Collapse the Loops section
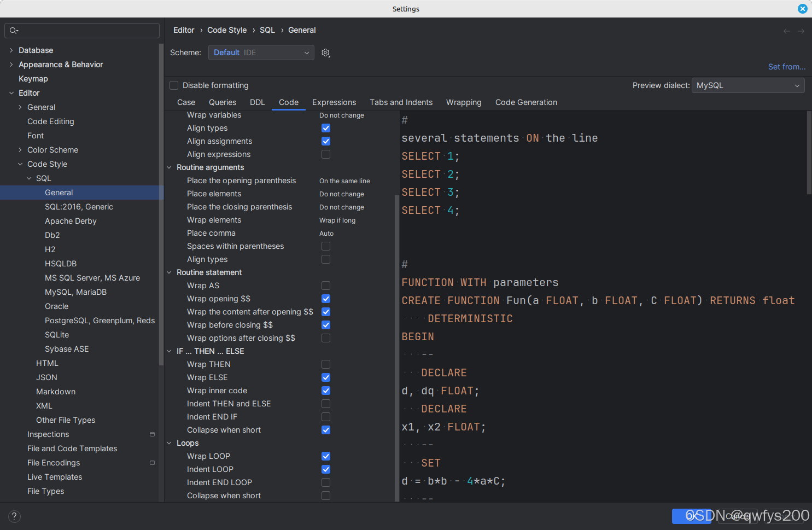Image resolution: width=812 pixels, height=530 pixels. [x=169, y=443]
